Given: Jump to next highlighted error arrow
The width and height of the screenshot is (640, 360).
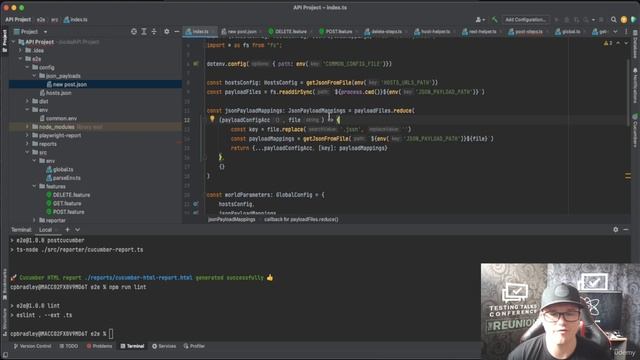Looking at the screenshot, I should tap(626, 43).
